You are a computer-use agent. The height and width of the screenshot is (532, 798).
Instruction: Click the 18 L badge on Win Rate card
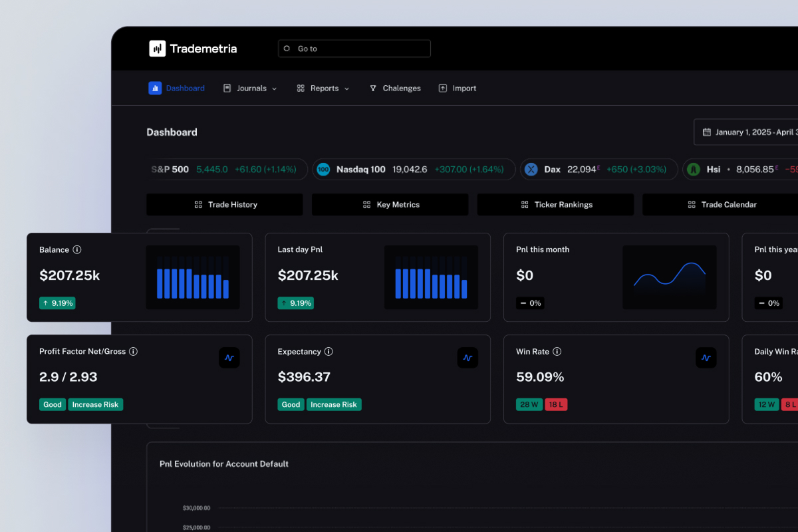coord(556,404)
